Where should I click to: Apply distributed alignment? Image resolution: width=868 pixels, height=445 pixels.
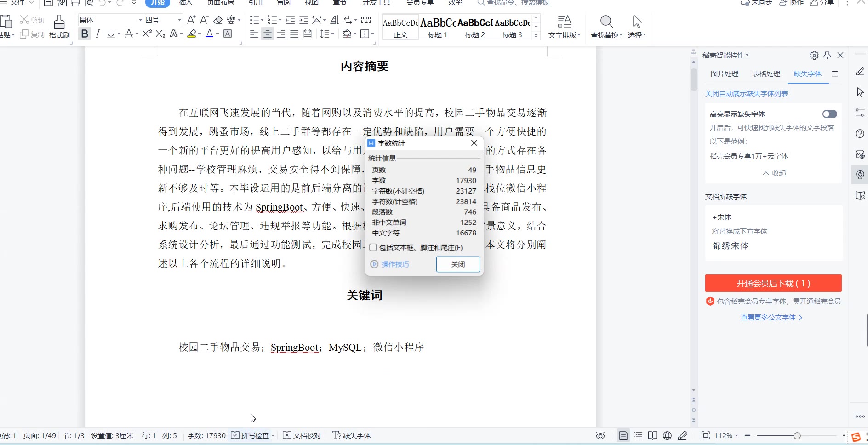click(x=308, y=34)
